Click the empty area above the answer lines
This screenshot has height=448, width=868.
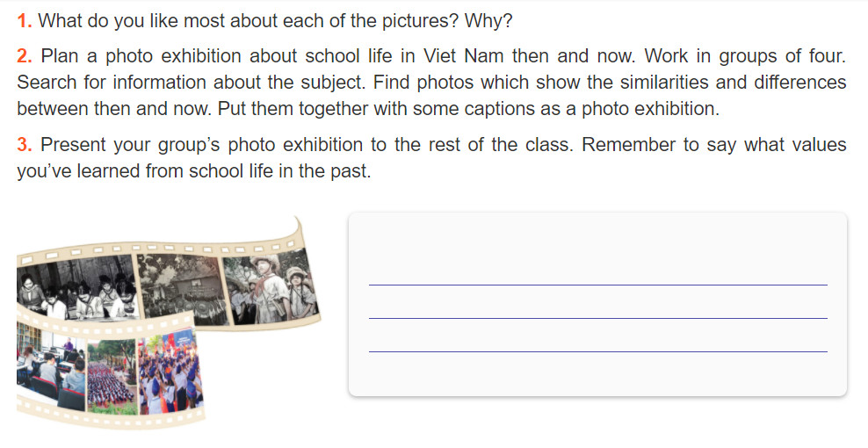[598, 247]
